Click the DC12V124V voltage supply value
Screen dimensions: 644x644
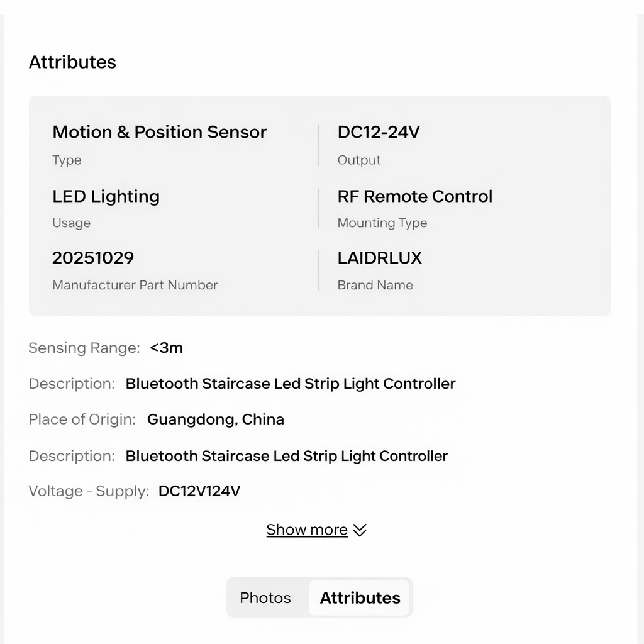pos(199,491)
